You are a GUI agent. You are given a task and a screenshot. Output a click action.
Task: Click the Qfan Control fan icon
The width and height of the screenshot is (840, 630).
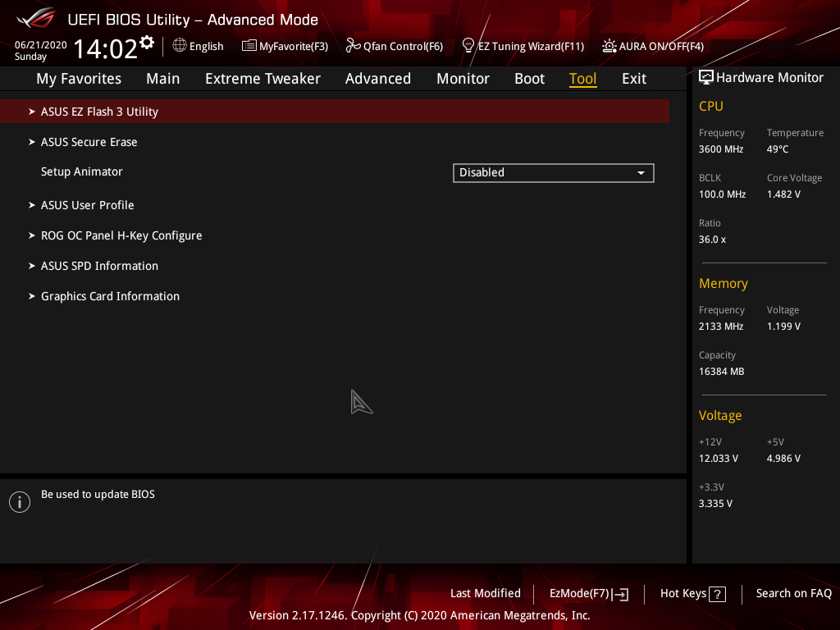pyautogui.click(x=353, y=46)
